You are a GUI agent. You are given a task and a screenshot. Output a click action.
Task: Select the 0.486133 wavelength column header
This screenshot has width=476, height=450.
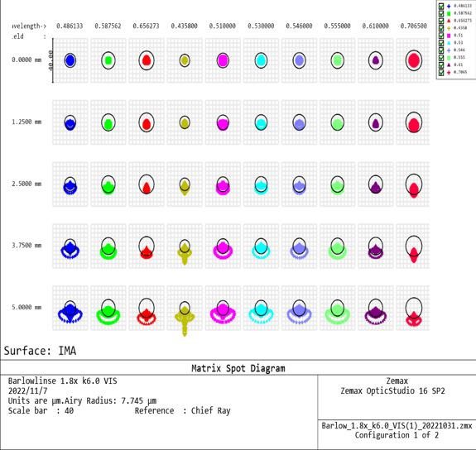click(70, 26)
